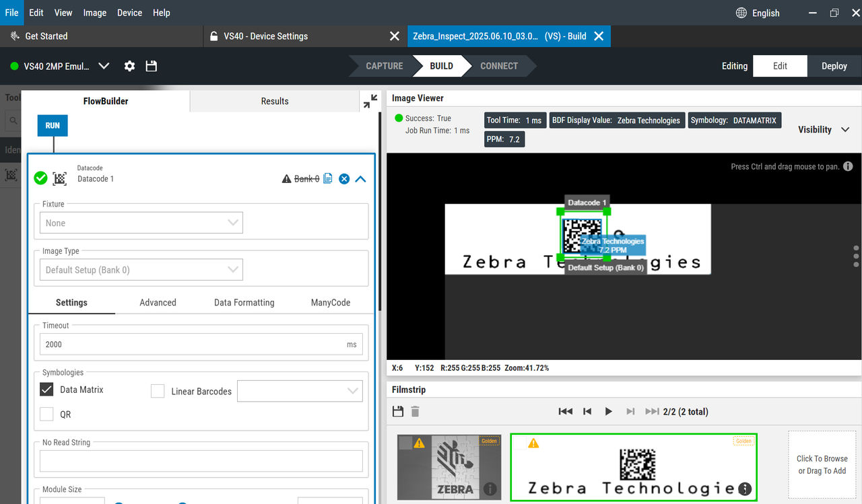The width and height of the screenshot is (862, 504).
Task: Click the Deploy button
Action: (x=834, y=66)
